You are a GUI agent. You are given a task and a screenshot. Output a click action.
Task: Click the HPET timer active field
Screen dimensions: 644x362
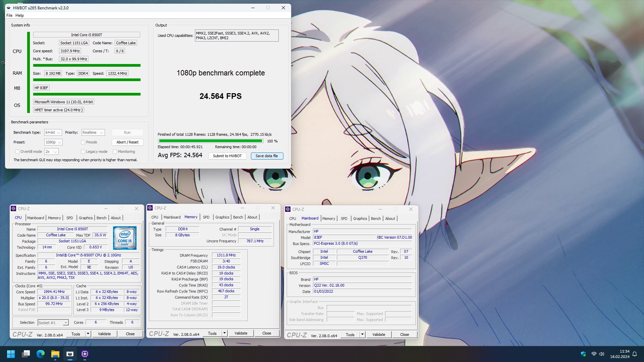[58, 110]
